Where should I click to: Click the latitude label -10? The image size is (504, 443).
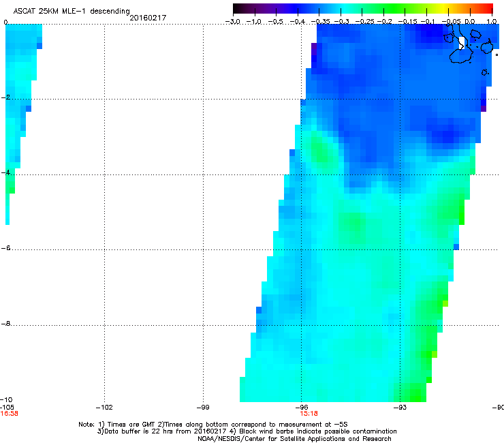coord(6,399)
